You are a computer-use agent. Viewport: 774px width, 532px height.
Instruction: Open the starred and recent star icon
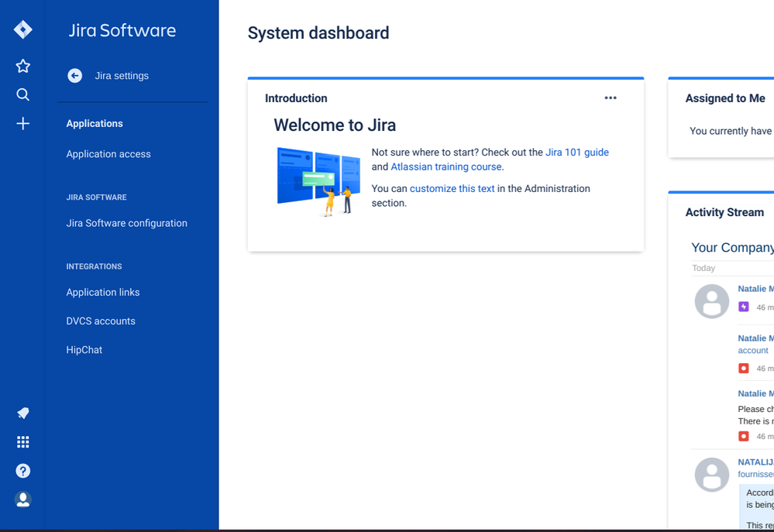[x=22, y=66]
